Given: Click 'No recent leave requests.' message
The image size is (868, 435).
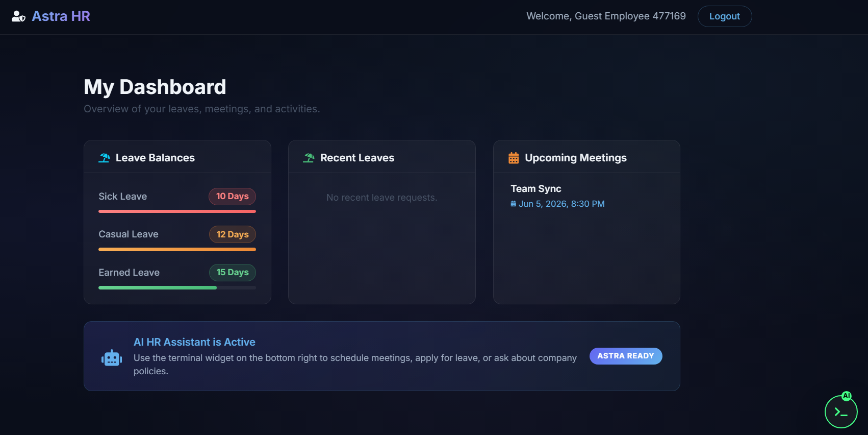Looking at the screenshot, I should coord(382,198).
